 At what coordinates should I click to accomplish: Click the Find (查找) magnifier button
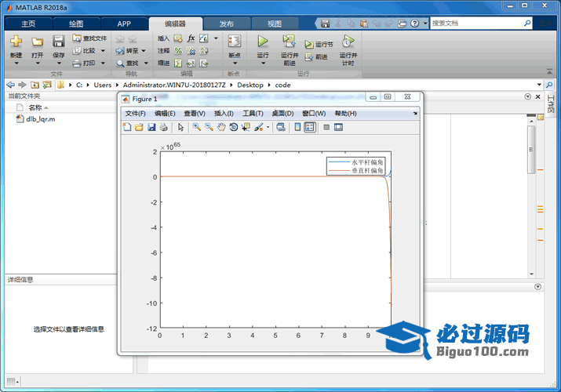(x=127, y=64)
